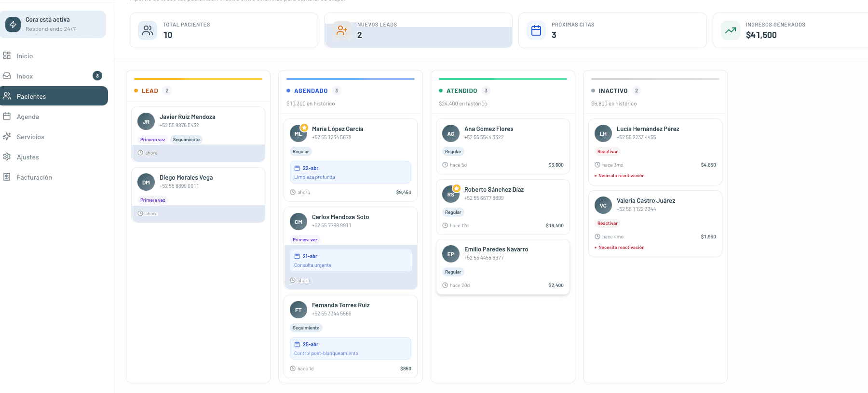Viewport: 868px width, 393px height.
Task: Click the EP avatar of Emilio Paredes
Action: click(x=451, y=254)
